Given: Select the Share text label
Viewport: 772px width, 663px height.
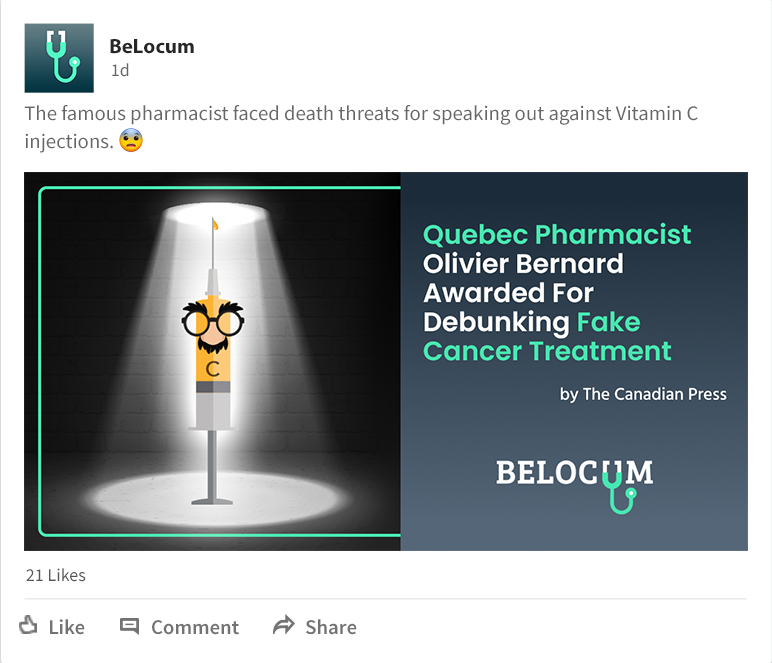Looking at the screenshot, I should (331, 627).
